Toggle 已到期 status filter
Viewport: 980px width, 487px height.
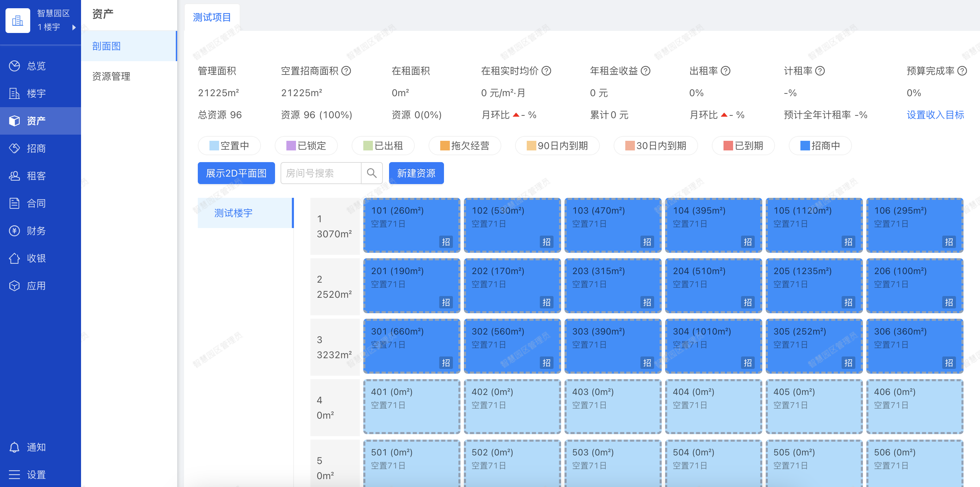pyautogui.click(x=743, y=146)
